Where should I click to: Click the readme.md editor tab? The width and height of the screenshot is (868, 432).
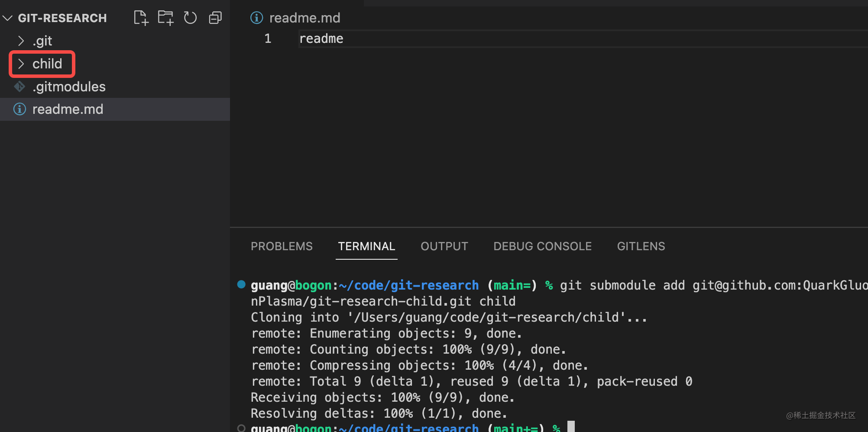coord(305,18)
